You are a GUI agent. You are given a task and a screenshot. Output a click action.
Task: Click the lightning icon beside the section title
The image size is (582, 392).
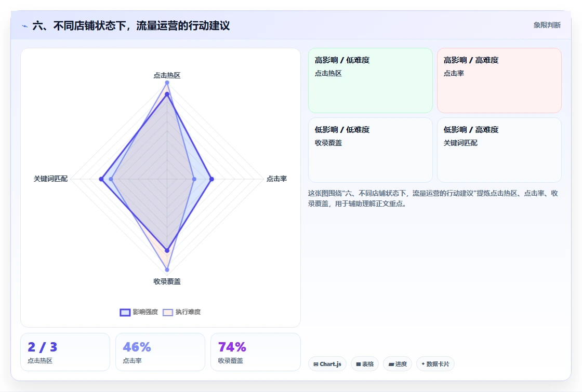(x=25, y=26)
